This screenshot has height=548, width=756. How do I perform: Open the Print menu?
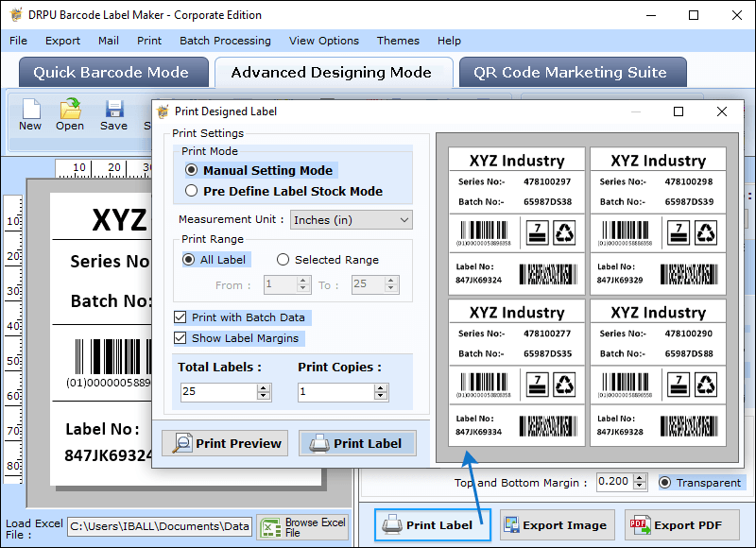pos(149,41)
